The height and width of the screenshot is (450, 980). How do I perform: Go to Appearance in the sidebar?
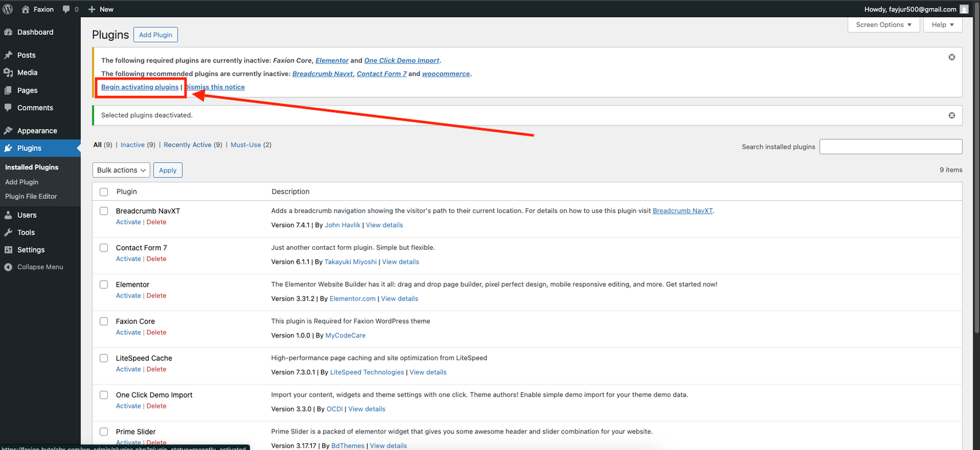(x=37, y=131)
